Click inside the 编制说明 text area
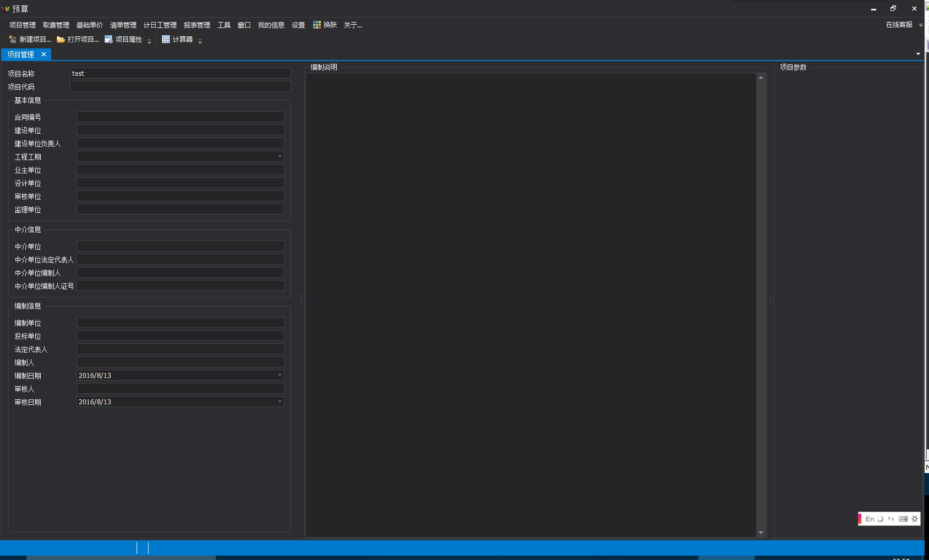This screenshot has height=560, width=929. pos(531,305)
